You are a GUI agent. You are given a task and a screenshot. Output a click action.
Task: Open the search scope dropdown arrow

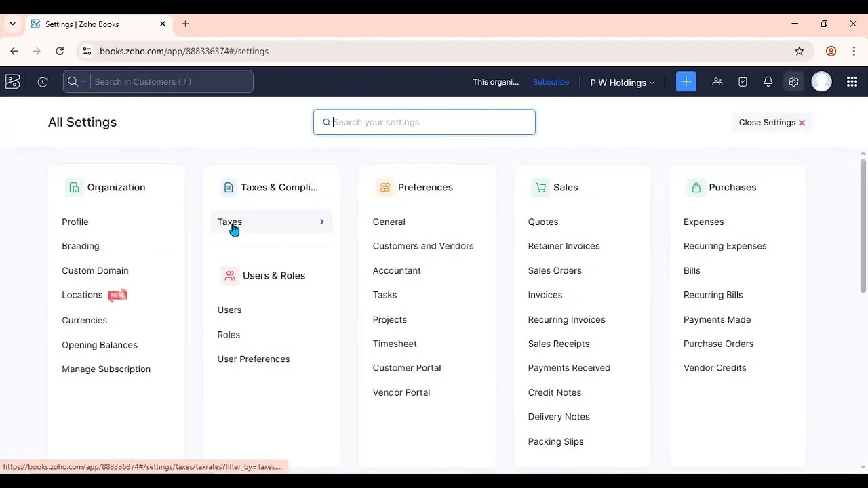pos(83,82)
